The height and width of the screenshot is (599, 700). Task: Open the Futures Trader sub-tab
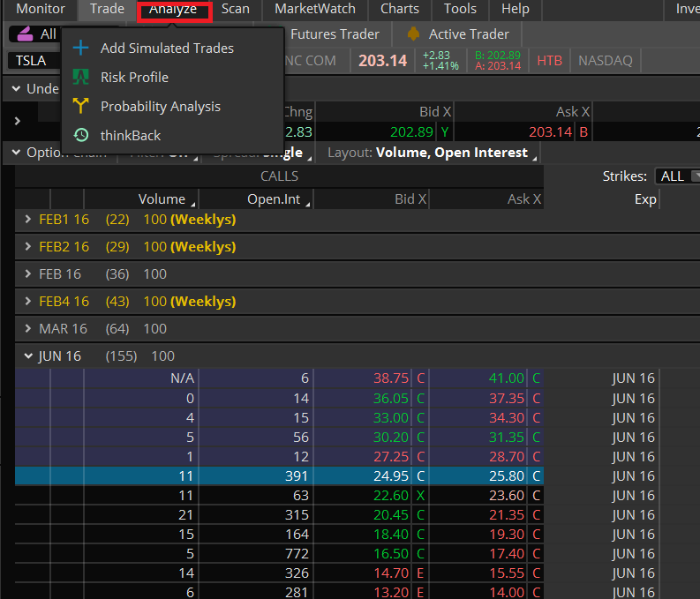click(335, 34)
